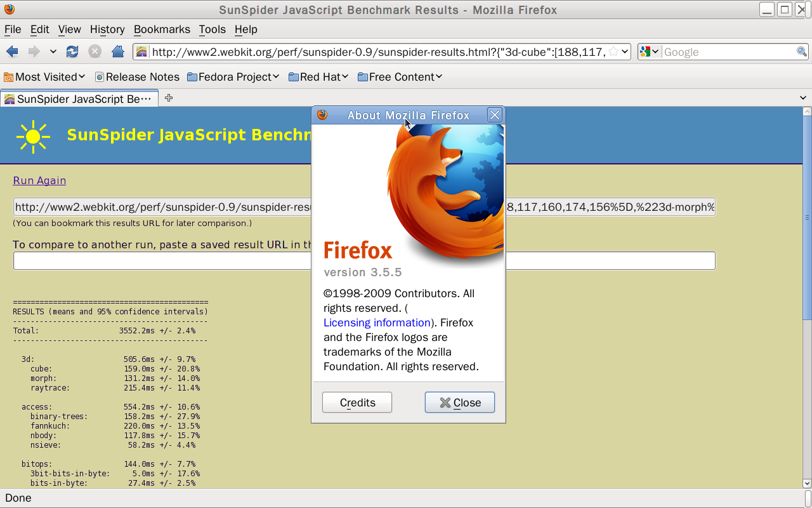Expand the Fedora Project bookmark folder

tap(233, 77)
